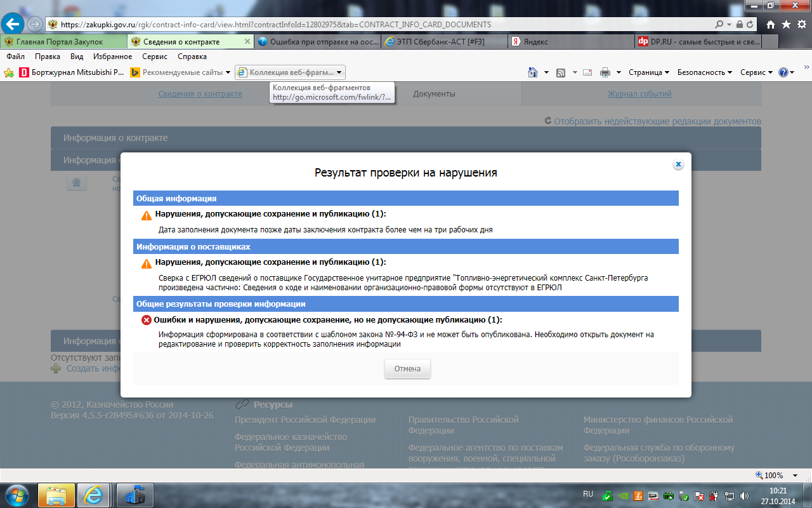Select the Документы page tab
The height and width of the screenshot is (508, 812).
point(435,94)
